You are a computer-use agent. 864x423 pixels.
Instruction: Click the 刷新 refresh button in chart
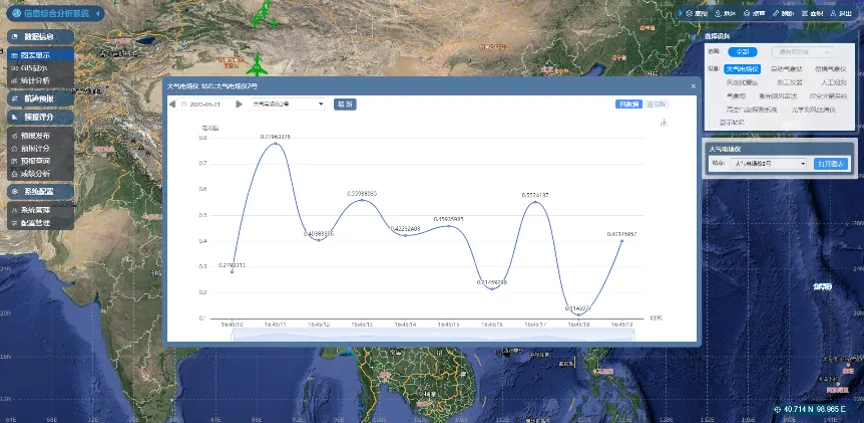(x=345, y=103)
